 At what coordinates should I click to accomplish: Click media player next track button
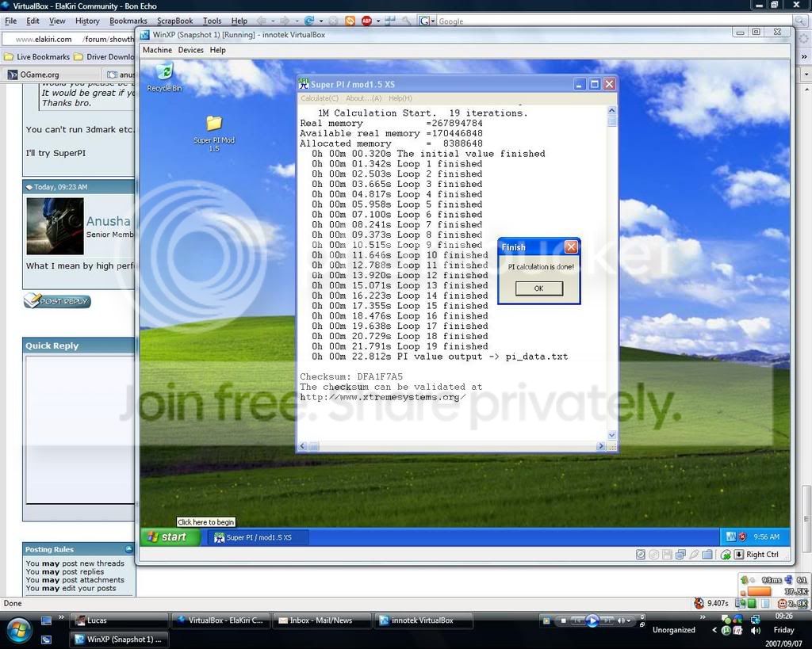coord(607,620)
